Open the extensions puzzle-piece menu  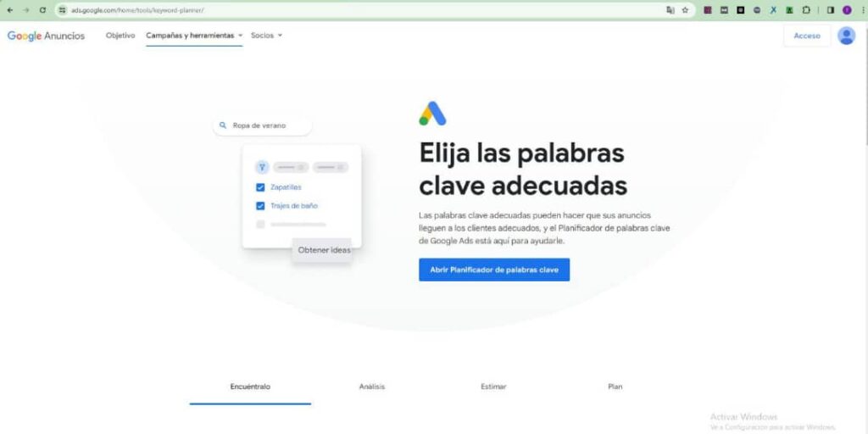tap(807, 10)
